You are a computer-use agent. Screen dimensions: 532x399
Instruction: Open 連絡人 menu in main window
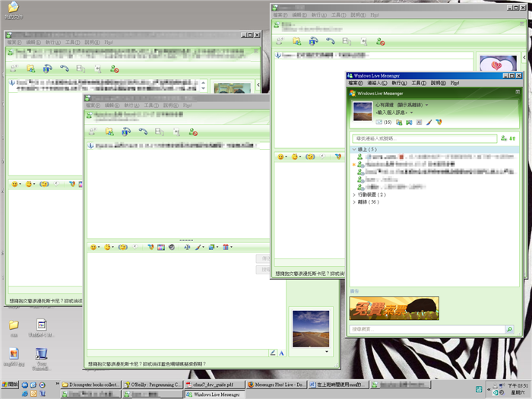[377, 83]
